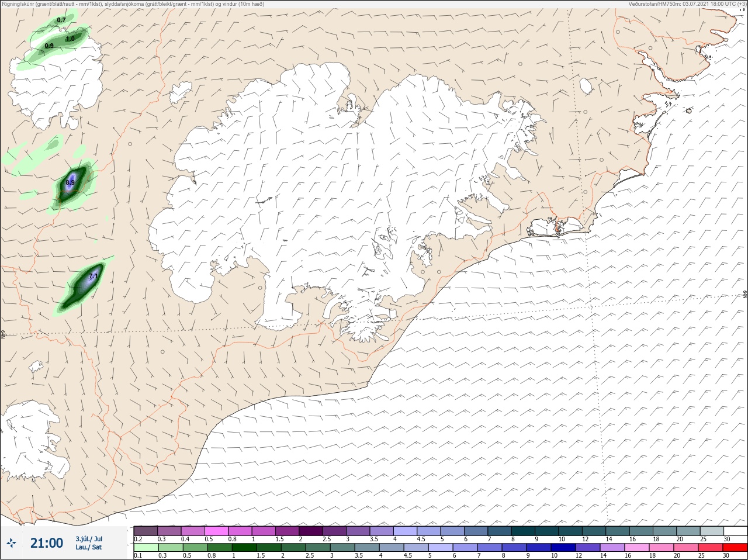The width and height of the screenshot is (748, 560).
Task: Click the 21:00 forecast time label
Action: pos(47,543)
